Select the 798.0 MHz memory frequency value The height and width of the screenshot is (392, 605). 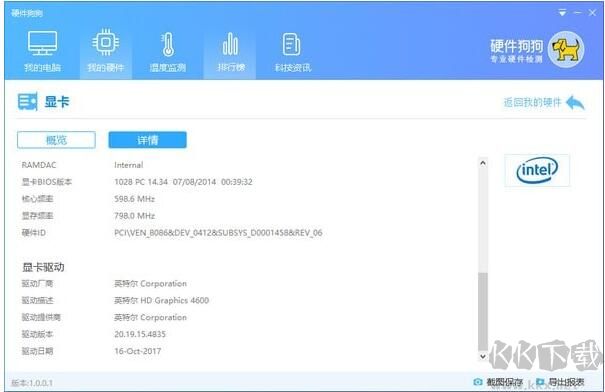point(134,216)
